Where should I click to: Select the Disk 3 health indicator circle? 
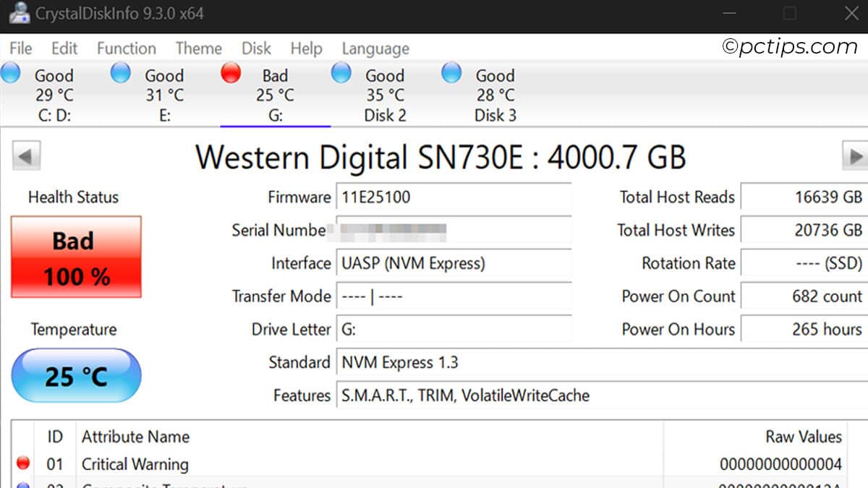[x=451, y=72]
